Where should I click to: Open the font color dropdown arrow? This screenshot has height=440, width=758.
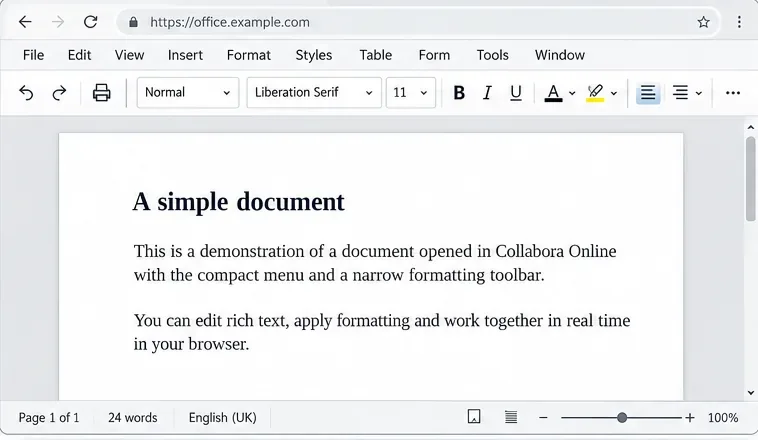click(x=572, y=93)
